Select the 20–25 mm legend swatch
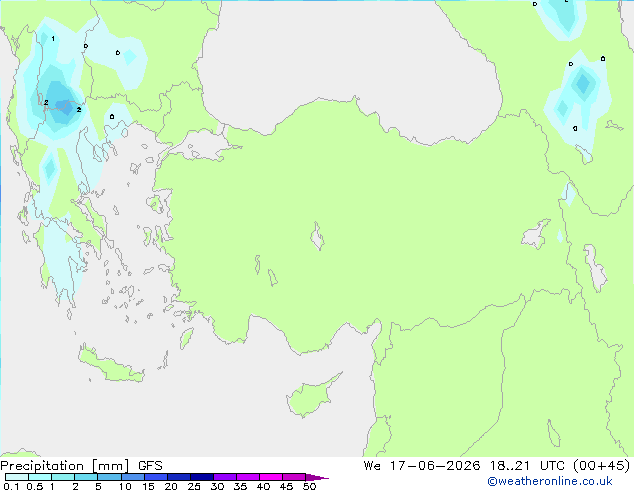Image resolution: width=634 pixels, height=490 pixels. [179, 477]
